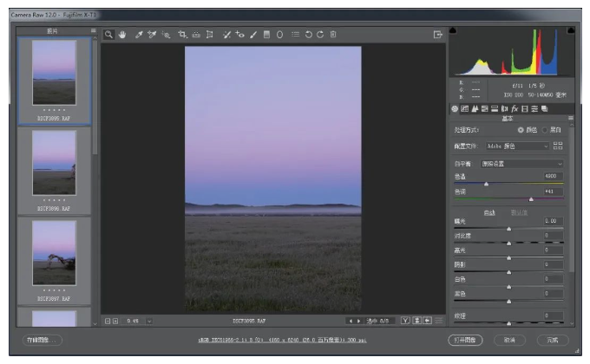Viewport: 590px width, 364px height.
Task: Open the Preferences dialog list icon
Action: pyautogui.click(x=295, y=35)
